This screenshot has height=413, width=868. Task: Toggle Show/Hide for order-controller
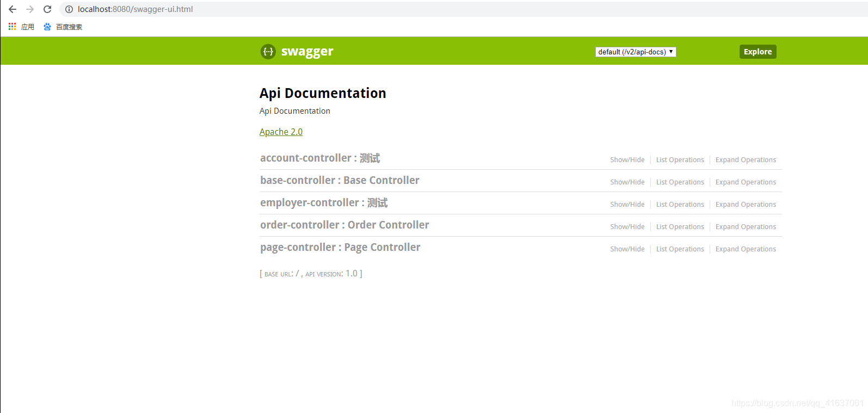tap(627, 227)
